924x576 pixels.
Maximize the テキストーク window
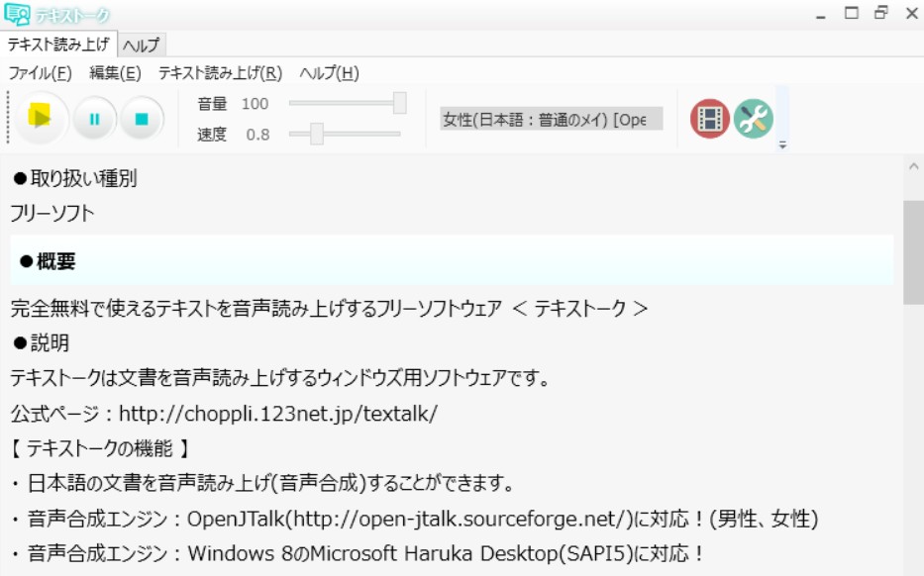click(x=852, y=13)
